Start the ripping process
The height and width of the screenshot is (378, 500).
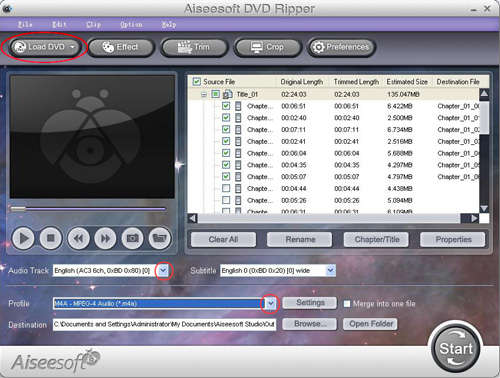[456, 349]
